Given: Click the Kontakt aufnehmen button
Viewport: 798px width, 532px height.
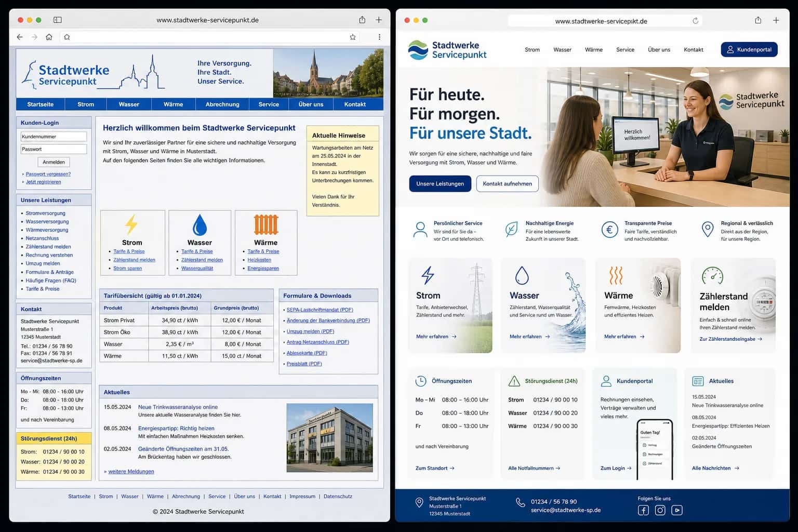Looking at the screenshot, I should 507,184.
